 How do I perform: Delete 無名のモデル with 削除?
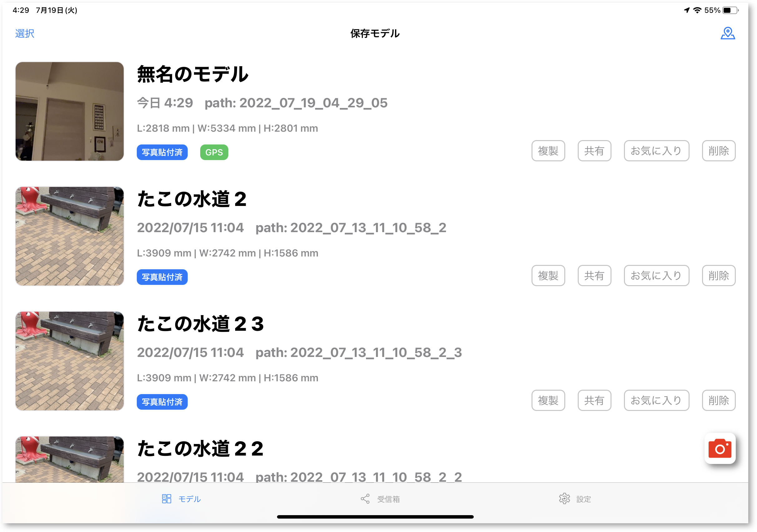[718, 151]
